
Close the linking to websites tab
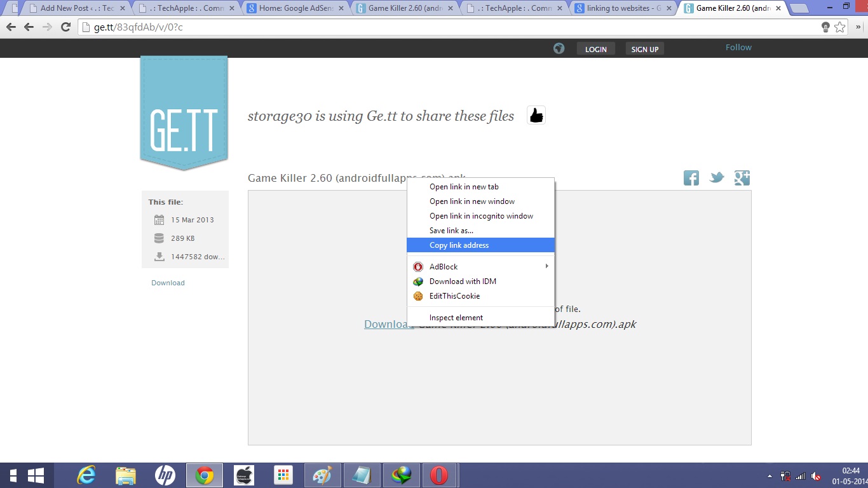coord(669,8)
